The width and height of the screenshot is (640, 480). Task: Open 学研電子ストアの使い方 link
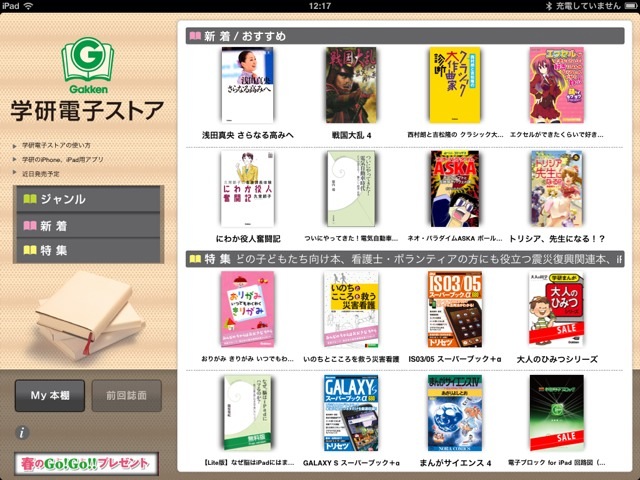[x=56, y=145]
